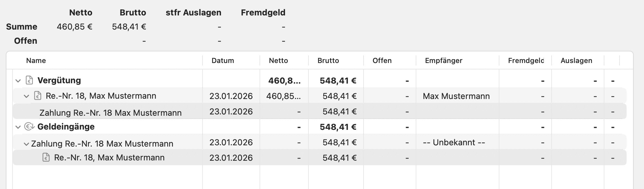Click the Auslagen column header
Screen dimensions: 644x189
pyautogui.click(x=576, y=61)
